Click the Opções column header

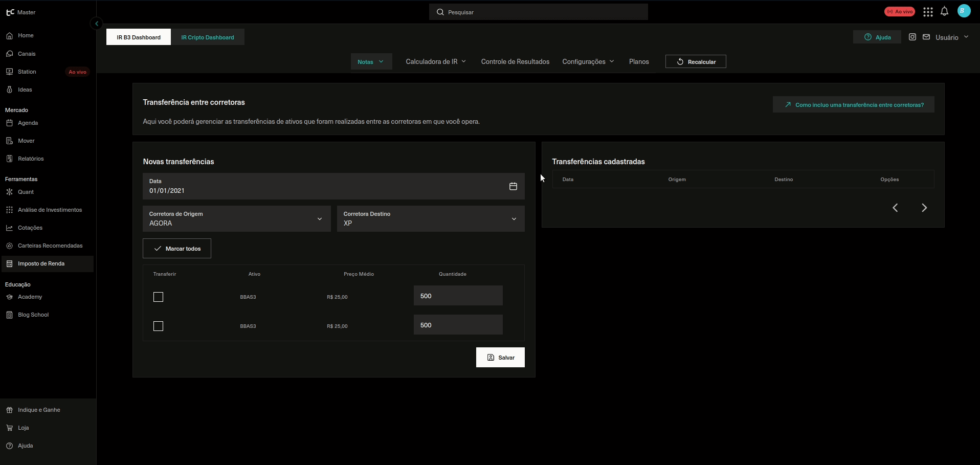(x=889, y=180)
